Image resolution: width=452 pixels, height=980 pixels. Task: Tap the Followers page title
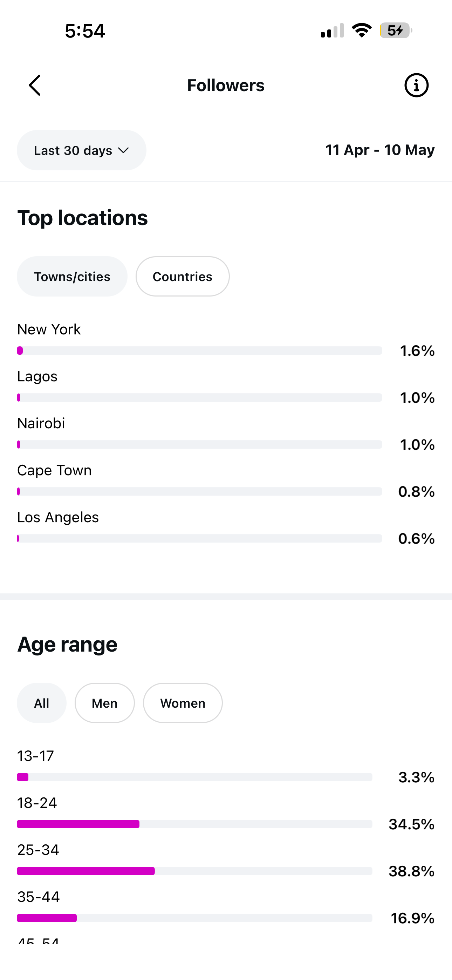click(226, 85)
